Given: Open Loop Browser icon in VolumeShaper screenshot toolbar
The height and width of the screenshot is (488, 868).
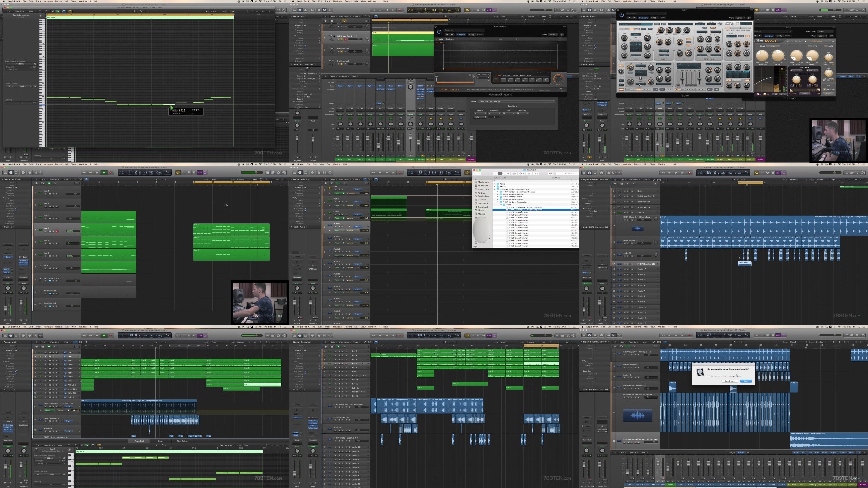Looking at the screenshot, I should point(568,10).
